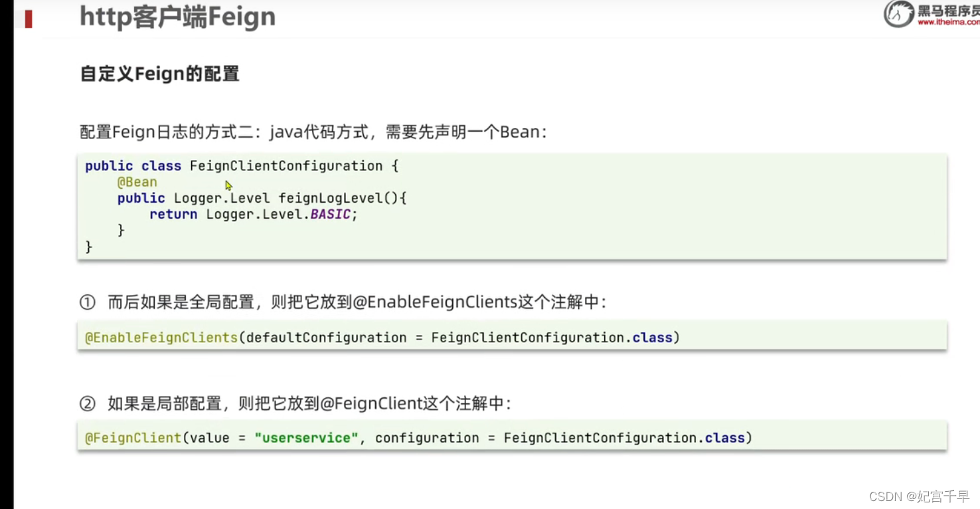Click the circled number ② marker
Screen dimensions: 980x509
(88, 403)
